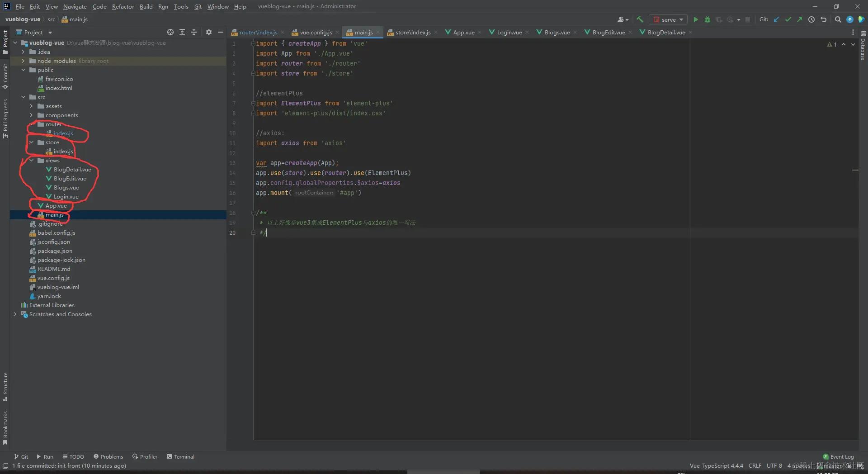Image resolution: width=868 pixels, height=474 pixels.
Task: Select BlogEdit.vue in the project tree
Action: click(x=70, y=179)
